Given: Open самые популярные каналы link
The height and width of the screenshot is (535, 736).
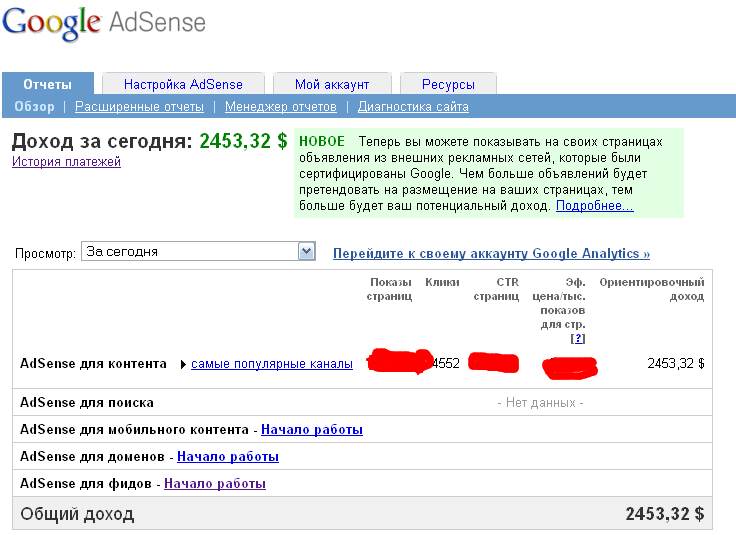Looking at the screenshot, I should point(272,364).
